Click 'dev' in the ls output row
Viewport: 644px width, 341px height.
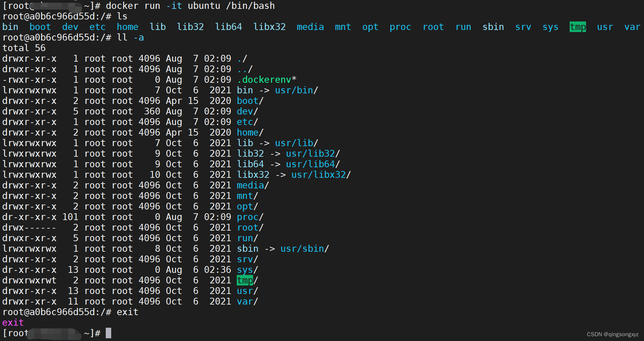(70, 27)
